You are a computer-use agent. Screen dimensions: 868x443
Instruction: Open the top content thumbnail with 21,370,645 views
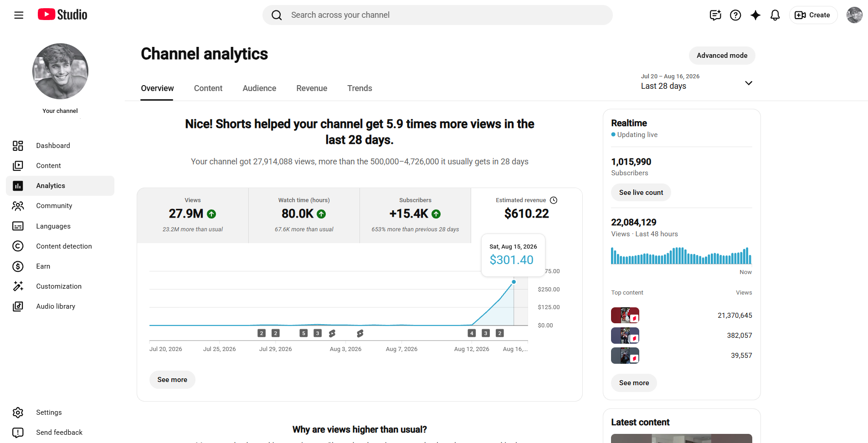click(x=625, y=316)
